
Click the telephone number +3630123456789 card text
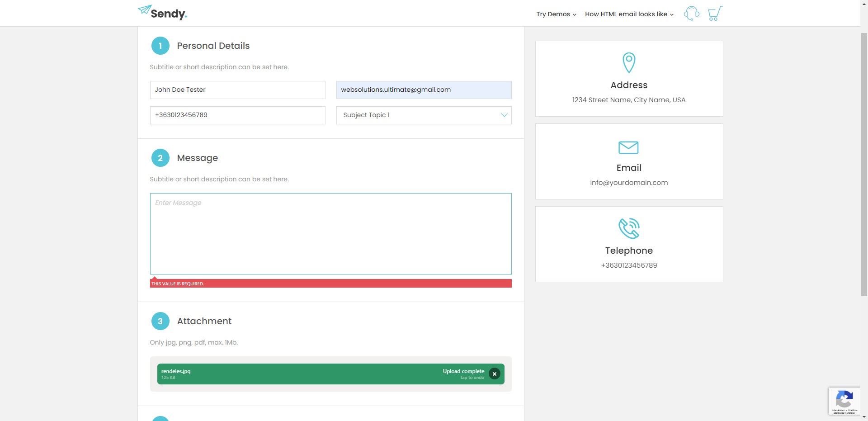(629, 265)
